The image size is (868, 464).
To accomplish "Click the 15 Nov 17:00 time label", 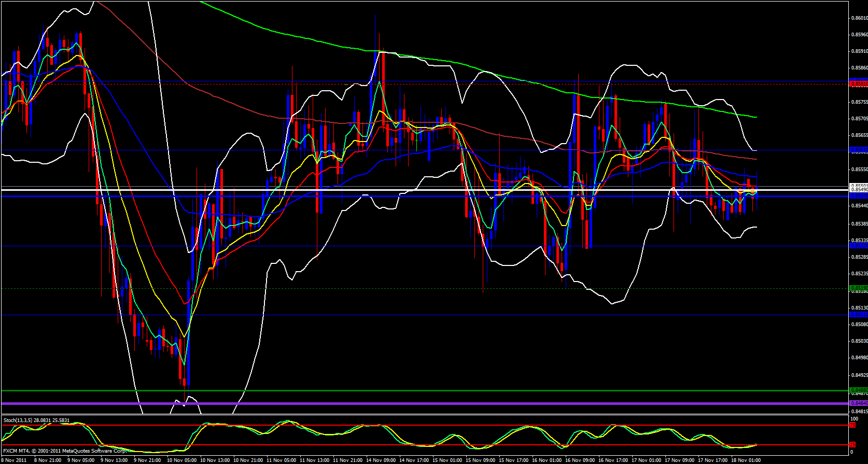I will click(513, 460).
